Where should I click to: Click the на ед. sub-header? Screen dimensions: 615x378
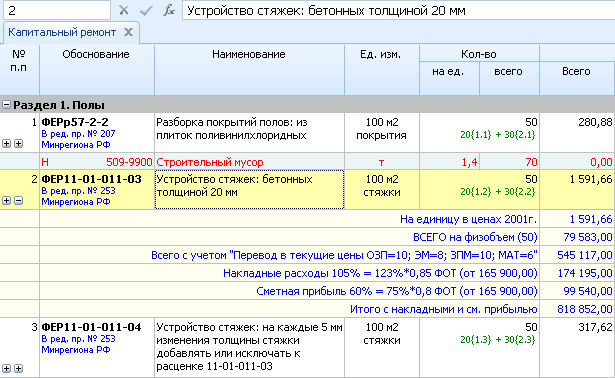coord(449,78)
